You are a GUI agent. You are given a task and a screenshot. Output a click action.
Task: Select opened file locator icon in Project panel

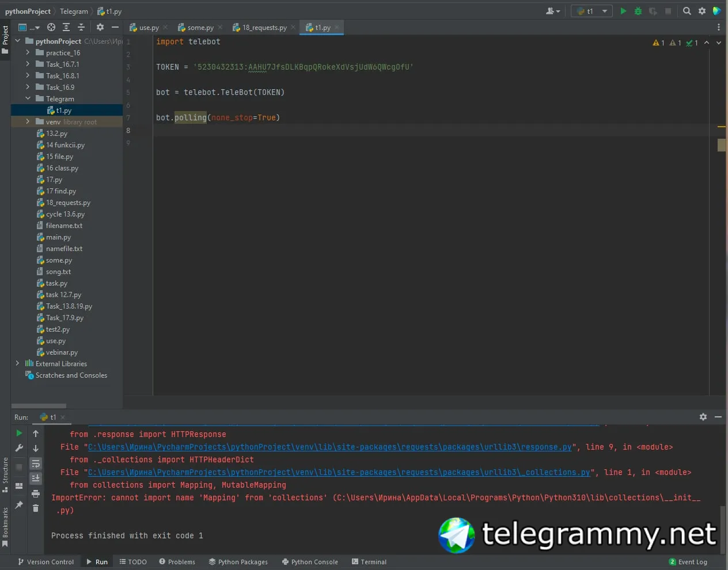tap(51, 27)
